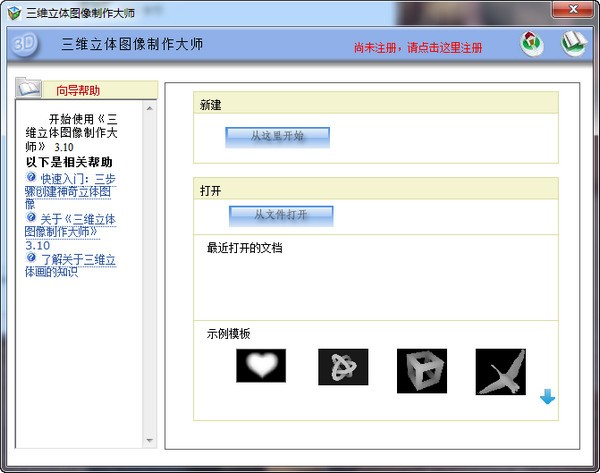
Task: Click the home icon in the header
Action: click(x=532, y=43)
